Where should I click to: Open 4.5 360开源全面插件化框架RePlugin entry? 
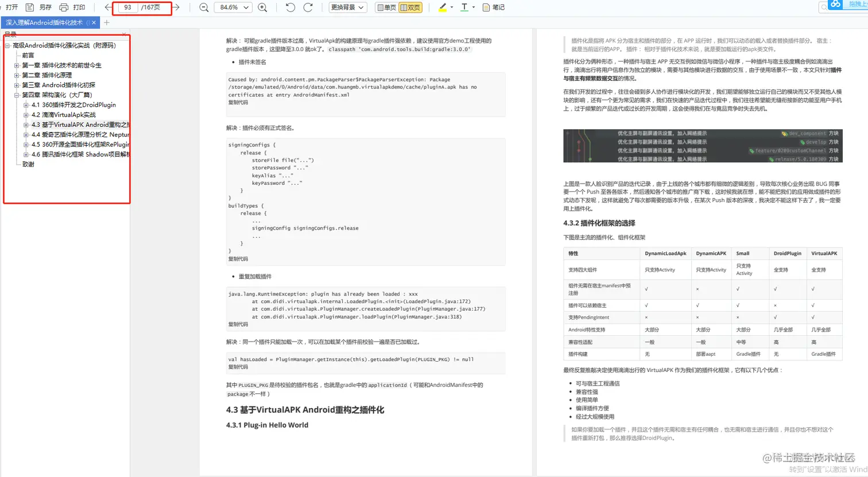(81, 145)
